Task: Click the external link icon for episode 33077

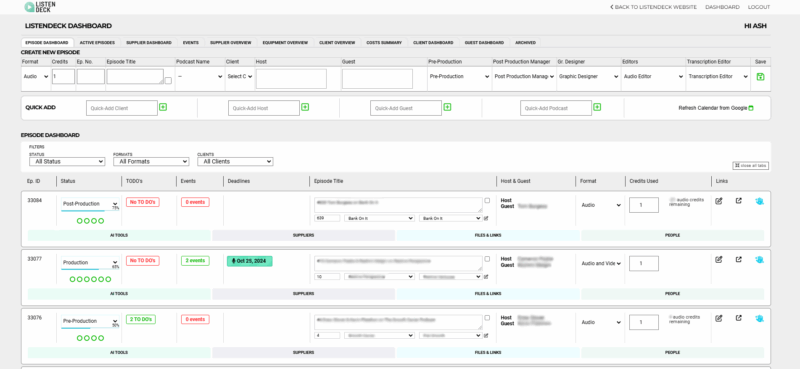Action: (x=738, y=259)
